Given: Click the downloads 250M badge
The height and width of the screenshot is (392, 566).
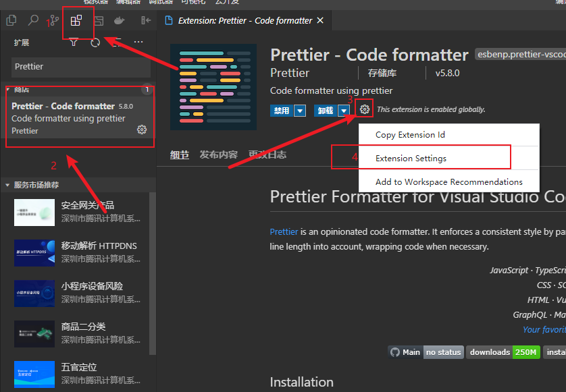Looking at the screenshot, I should tap(503, 352).
